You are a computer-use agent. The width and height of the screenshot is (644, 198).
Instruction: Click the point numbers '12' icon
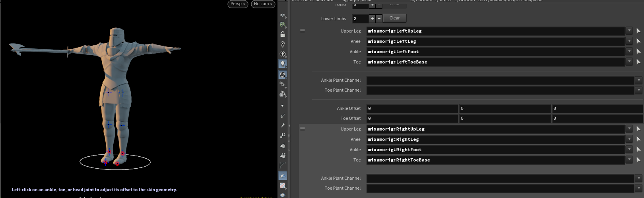pos(283,136)
